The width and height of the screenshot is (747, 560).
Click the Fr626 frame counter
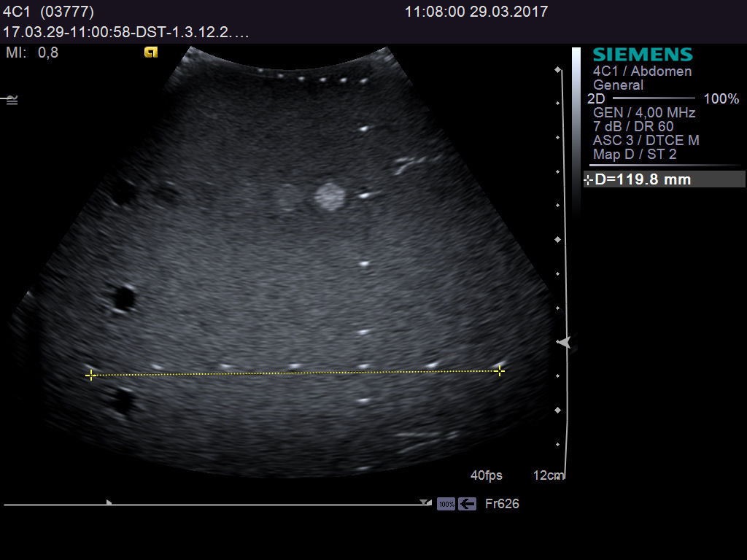point(503,503)
